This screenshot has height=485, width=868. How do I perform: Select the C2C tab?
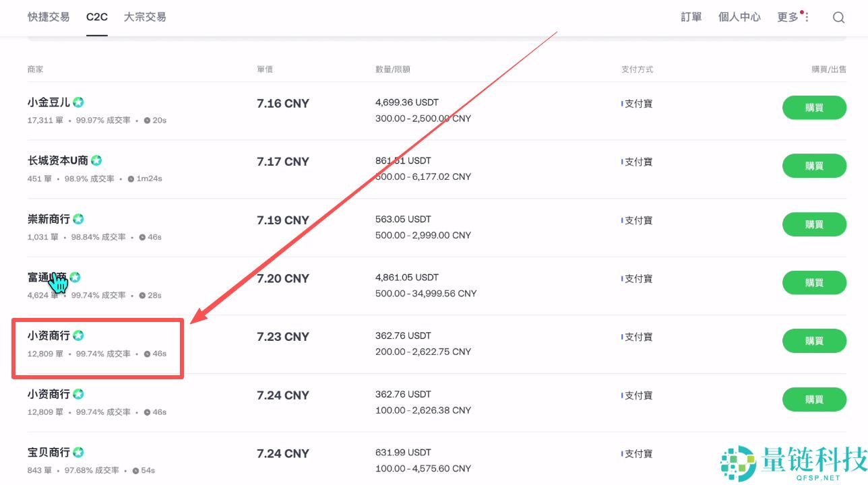pyautogui.click(x=97, y=17)
